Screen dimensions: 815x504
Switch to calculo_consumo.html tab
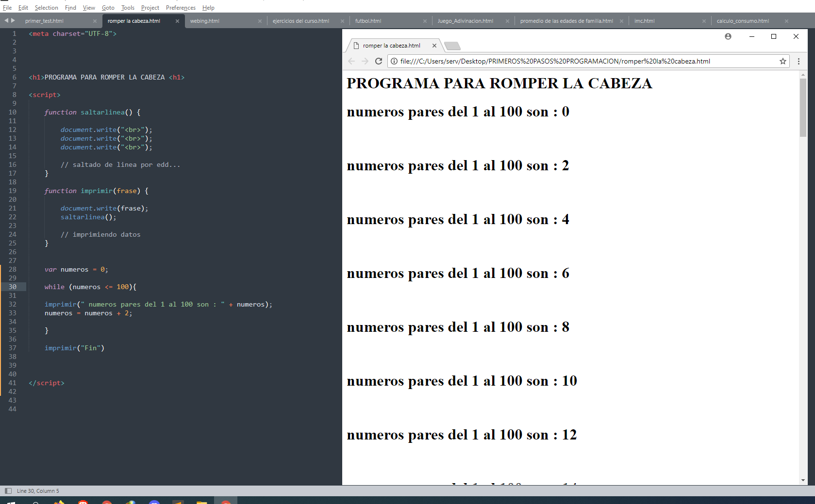click(x=743, y=21)
